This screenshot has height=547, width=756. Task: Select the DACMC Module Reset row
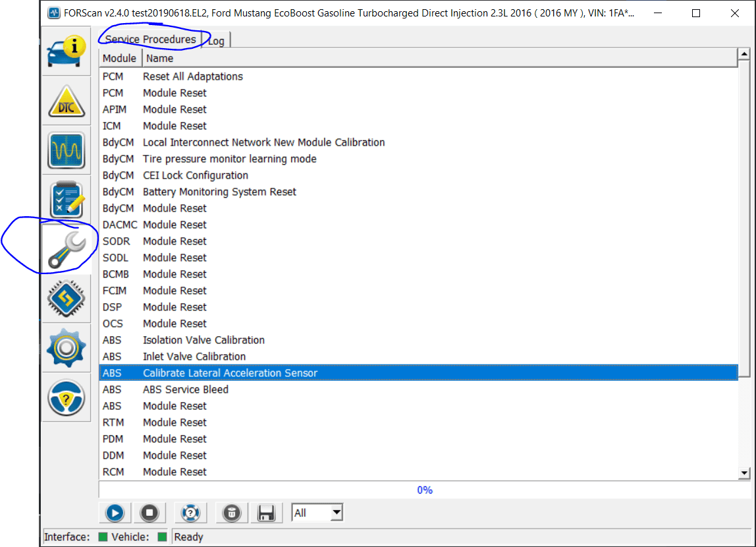(419, 225)
